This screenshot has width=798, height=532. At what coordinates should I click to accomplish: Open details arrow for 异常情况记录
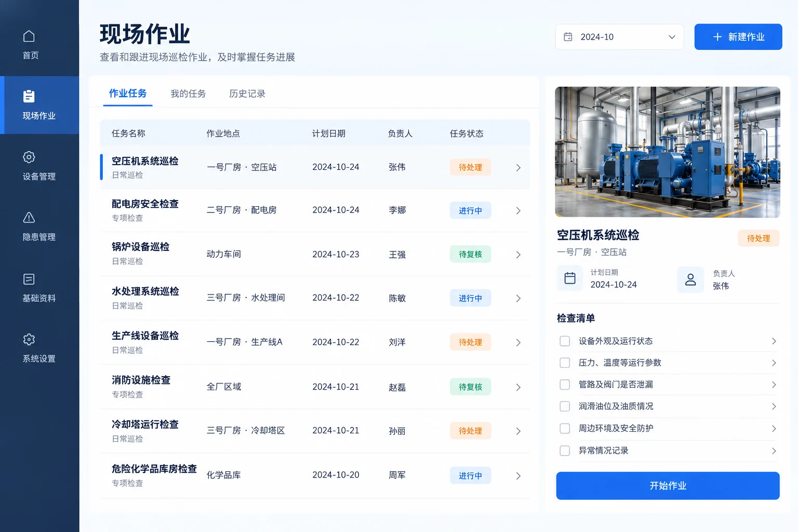(774, 451)
